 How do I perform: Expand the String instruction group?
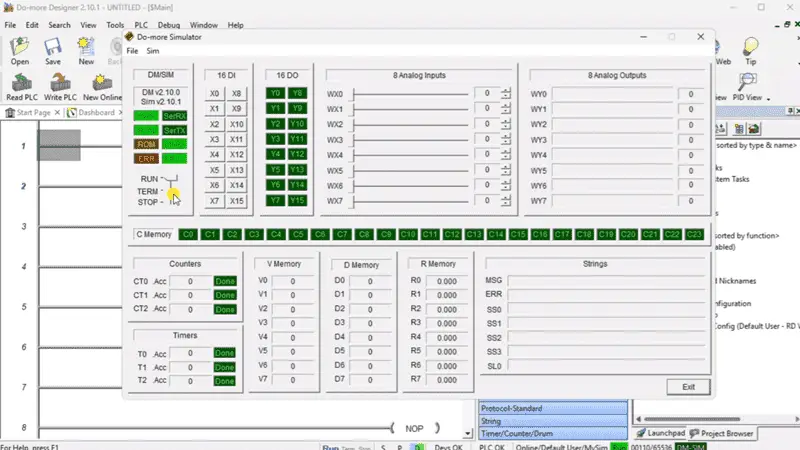[553, 421]
